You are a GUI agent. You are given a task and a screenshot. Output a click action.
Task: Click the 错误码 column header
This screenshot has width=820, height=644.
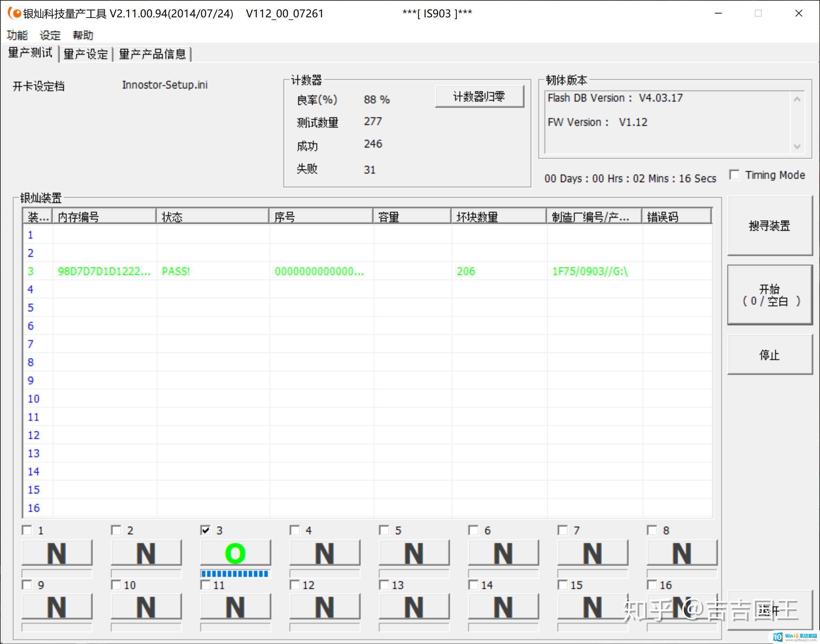click(677, 216)
